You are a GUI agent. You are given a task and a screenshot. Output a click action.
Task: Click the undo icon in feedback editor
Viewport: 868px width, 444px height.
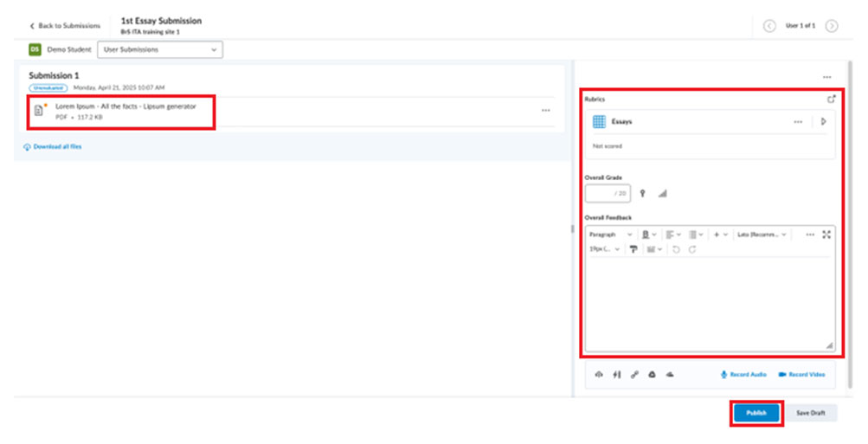point(676,249)
